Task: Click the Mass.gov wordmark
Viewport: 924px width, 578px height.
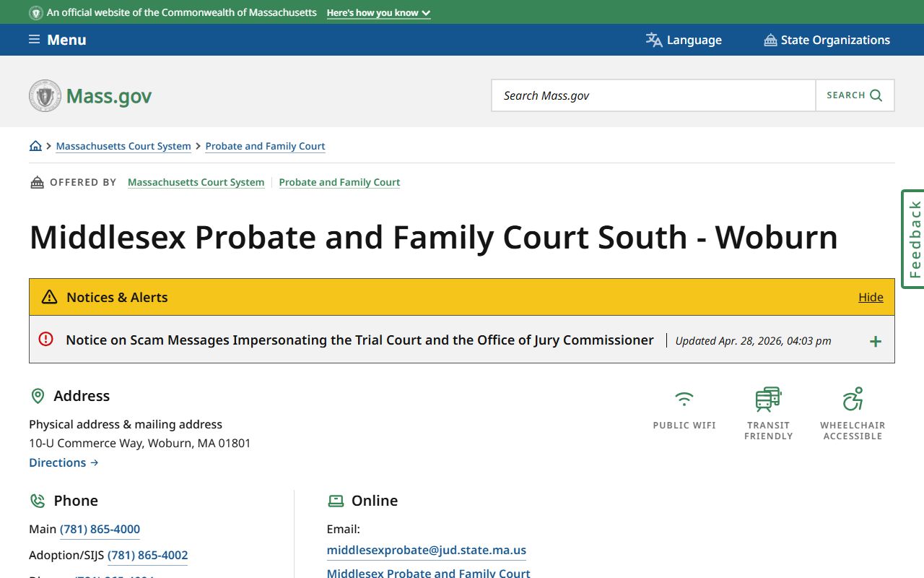Action: (109, 96)
